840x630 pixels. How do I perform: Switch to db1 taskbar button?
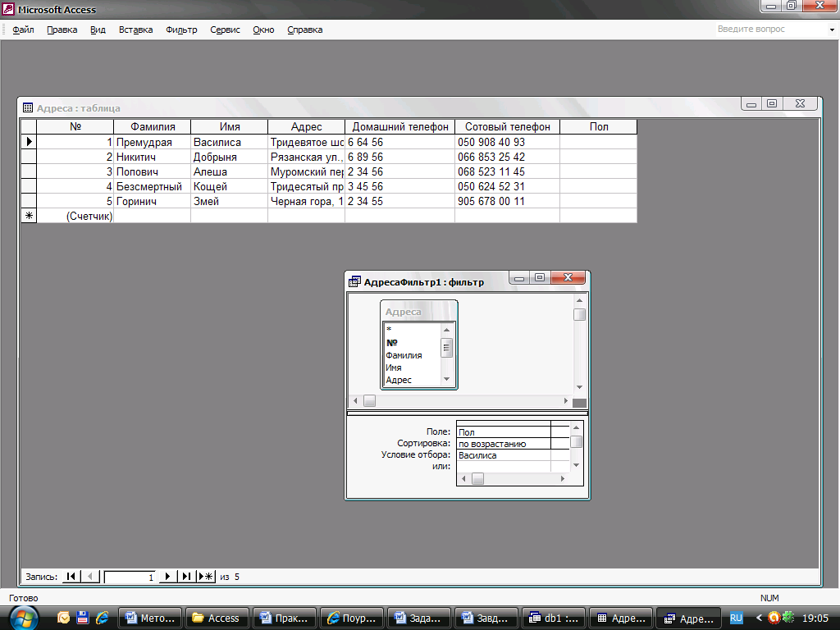554,619
